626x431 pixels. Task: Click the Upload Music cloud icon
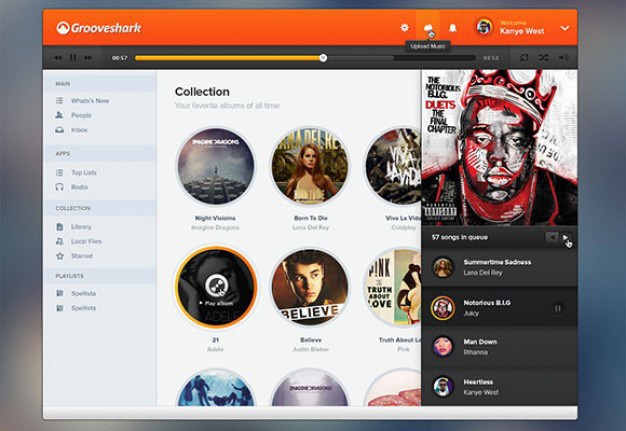point(428,27)
